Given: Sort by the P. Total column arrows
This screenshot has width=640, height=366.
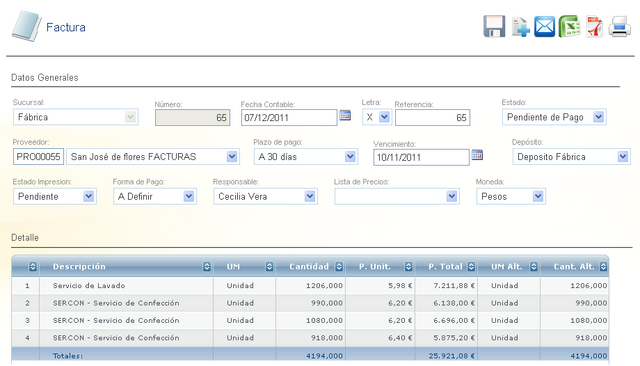Looking at the screenshot, I should (x=471, y=267).
